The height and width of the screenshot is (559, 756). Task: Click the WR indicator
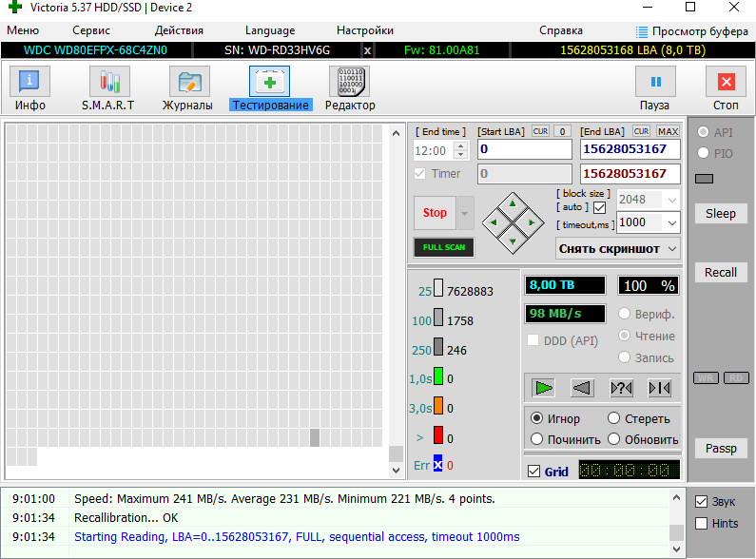tap(706, 377)
